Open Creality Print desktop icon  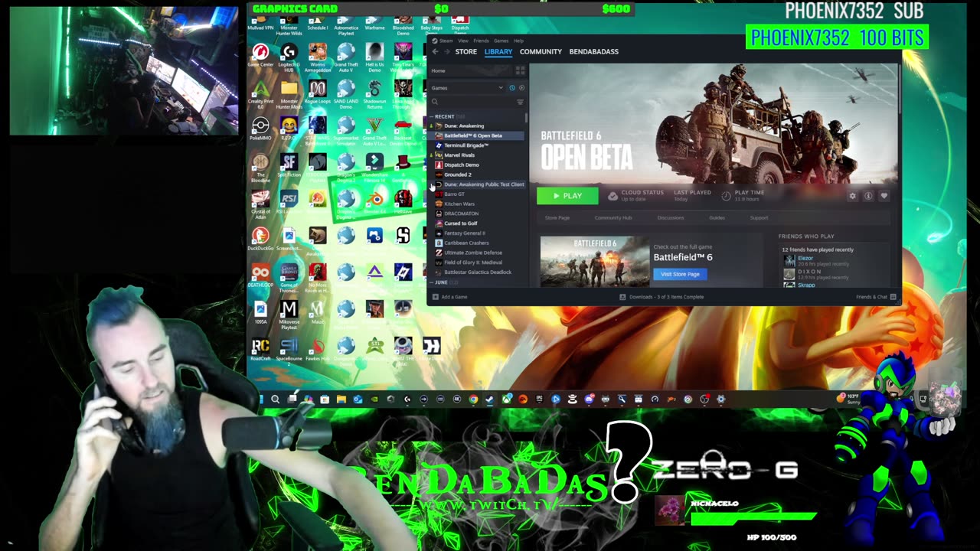[260, 94]
